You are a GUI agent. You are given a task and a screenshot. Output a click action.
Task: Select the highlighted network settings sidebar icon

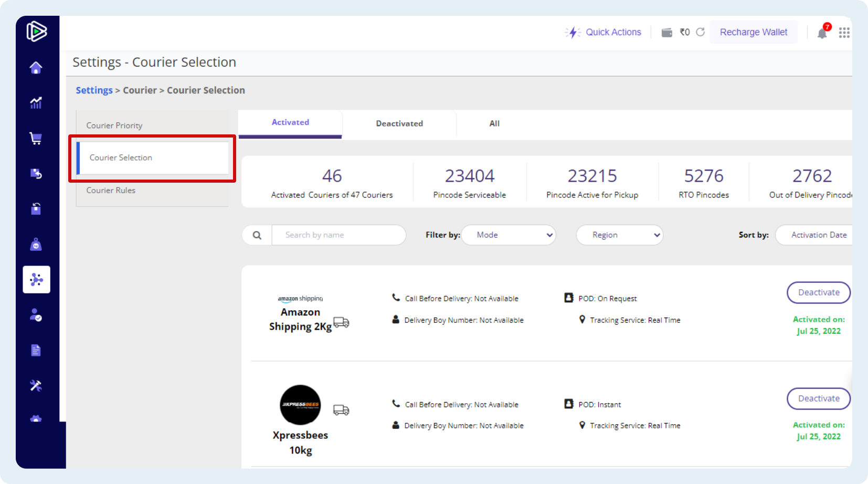pyautogui.click(x=36, y=279)
